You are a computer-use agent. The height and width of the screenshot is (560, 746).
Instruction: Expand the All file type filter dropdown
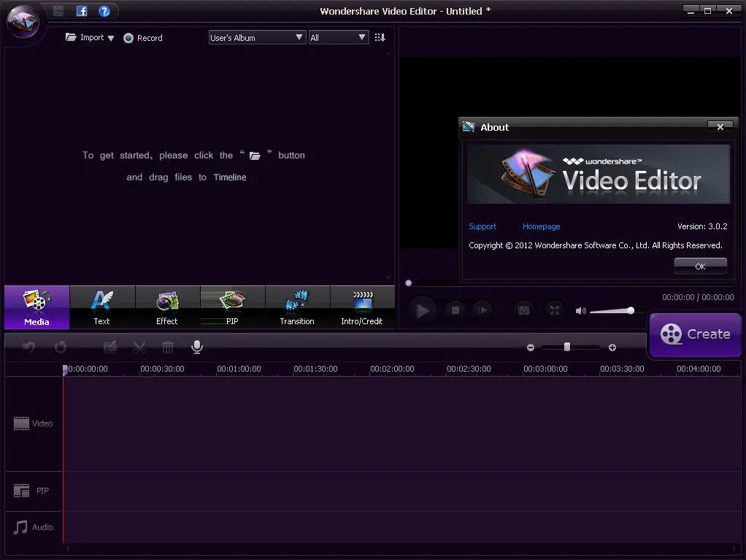(338, 37)
